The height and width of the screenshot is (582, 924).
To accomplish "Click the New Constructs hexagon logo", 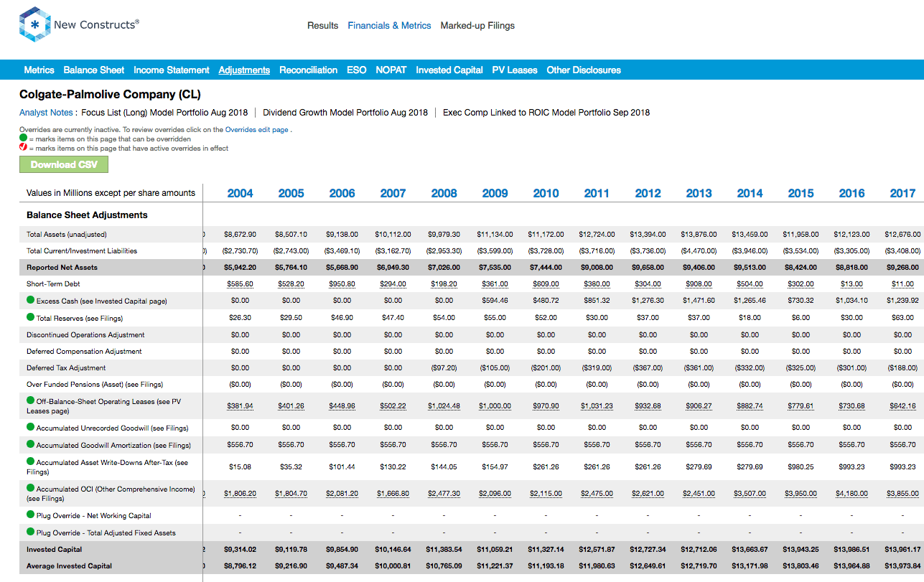I will pos(34,25).
